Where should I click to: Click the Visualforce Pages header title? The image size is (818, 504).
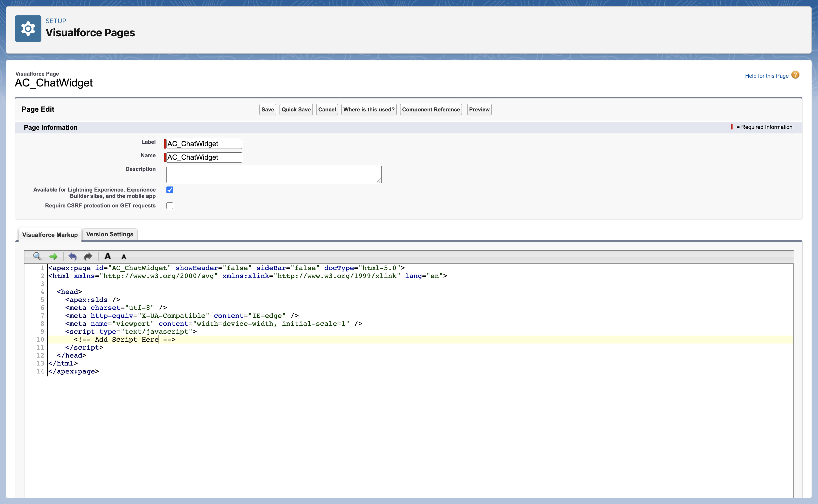tap(90, 33)
